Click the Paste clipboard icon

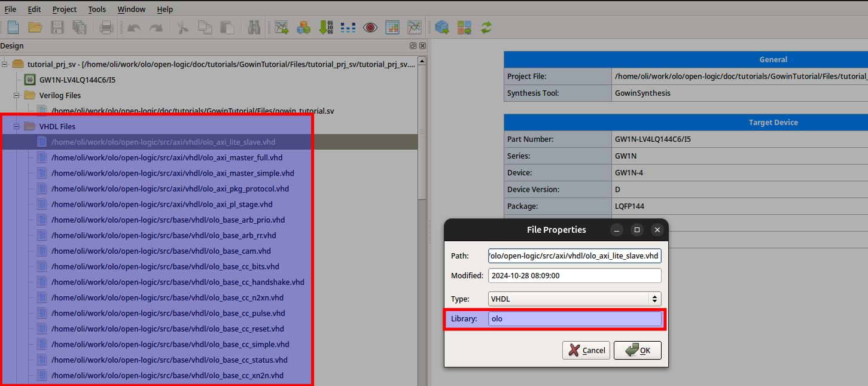[x=227, y=27]
